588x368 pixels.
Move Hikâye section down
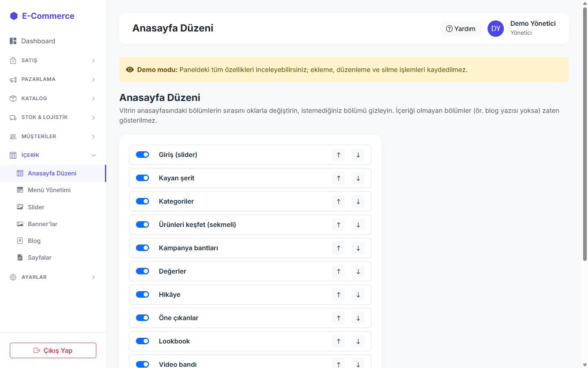pos(358,295)
